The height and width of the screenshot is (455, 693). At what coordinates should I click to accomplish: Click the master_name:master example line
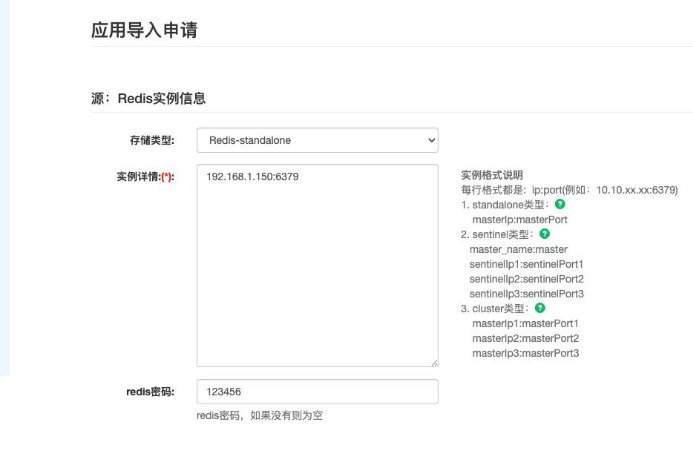(x=518, y=249)
